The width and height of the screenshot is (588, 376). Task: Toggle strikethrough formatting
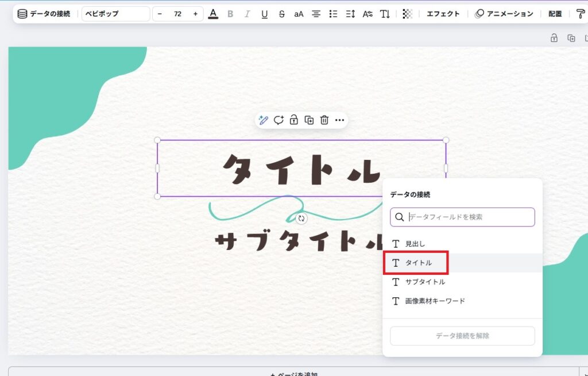[281, 14]
